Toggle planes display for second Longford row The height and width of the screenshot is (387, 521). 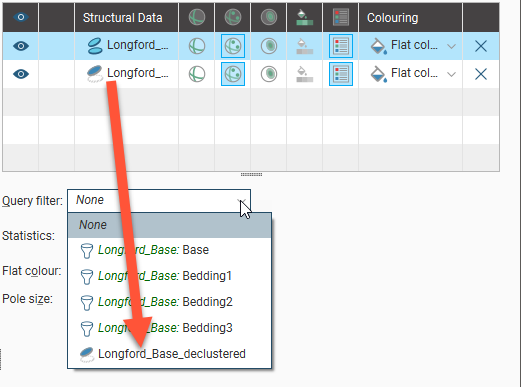[197, 74]
